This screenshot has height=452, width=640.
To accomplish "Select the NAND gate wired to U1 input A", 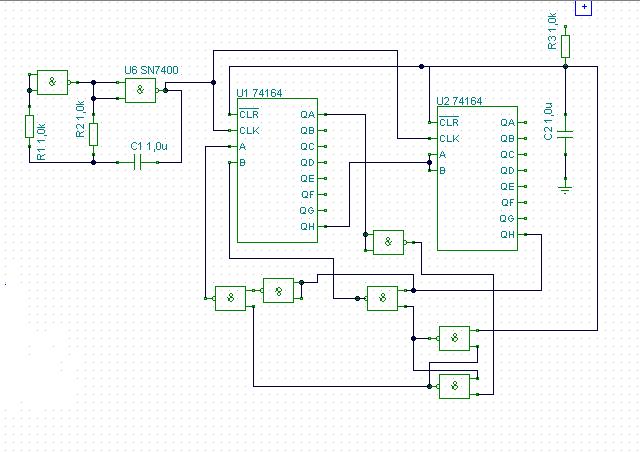I will pyautogui.click(x=231, y=298).
